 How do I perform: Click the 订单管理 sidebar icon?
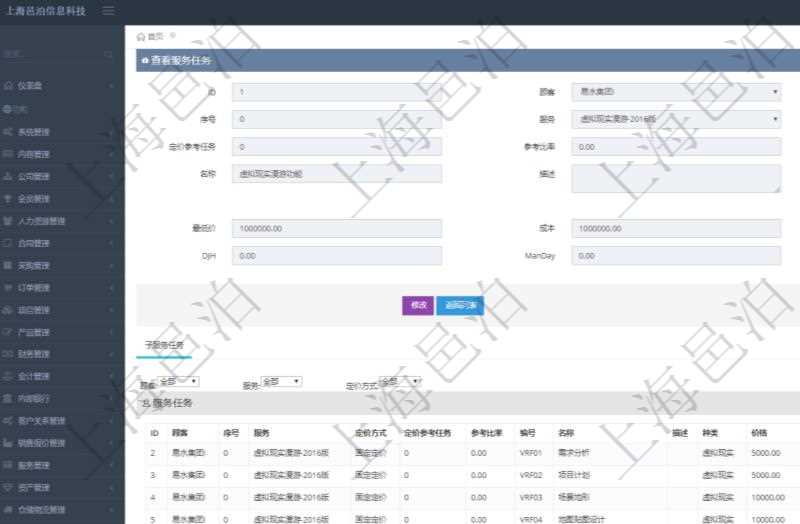coord(8,288)
